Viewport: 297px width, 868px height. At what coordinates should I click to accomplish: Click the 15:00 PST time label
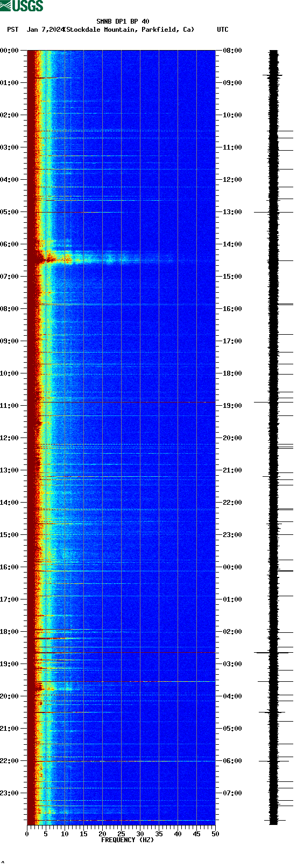10,535
